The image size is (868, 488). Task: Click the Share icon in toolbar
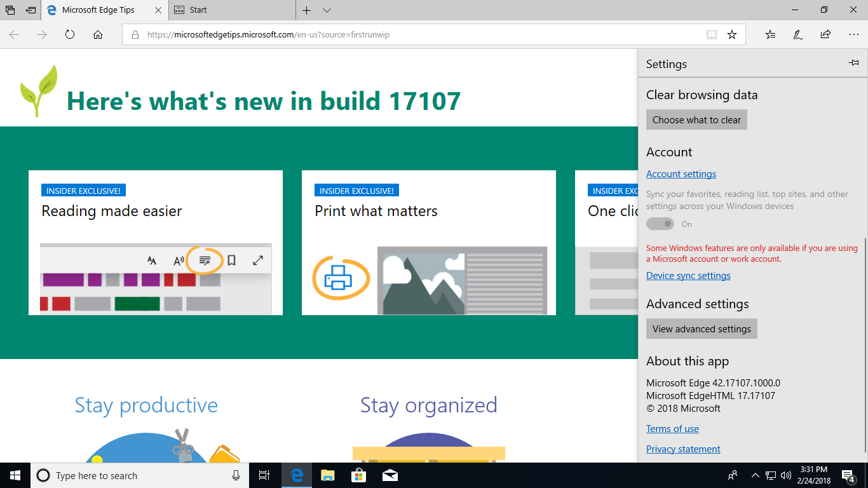pyautogui.click(x=825, y=35)
